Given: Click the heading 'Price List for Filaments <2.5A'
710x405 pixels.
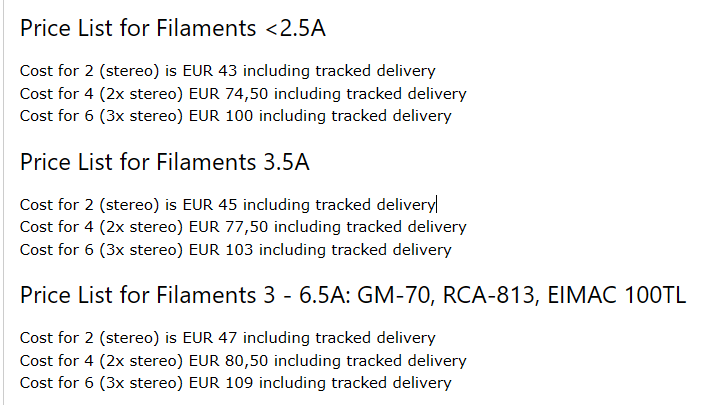Looking at the screenshot, I should (x=173, y=28).
